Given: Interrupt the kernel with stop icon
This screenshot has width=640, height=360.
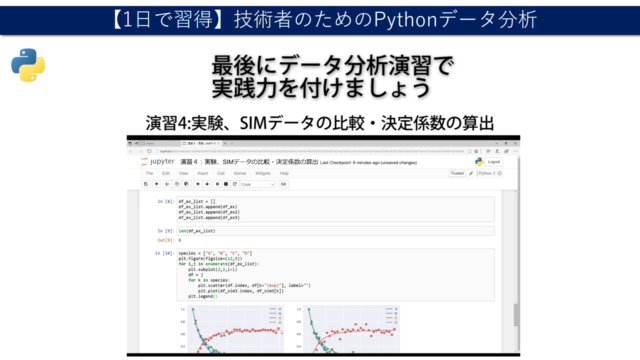Looking at the screenshot, I should [226, 184].
